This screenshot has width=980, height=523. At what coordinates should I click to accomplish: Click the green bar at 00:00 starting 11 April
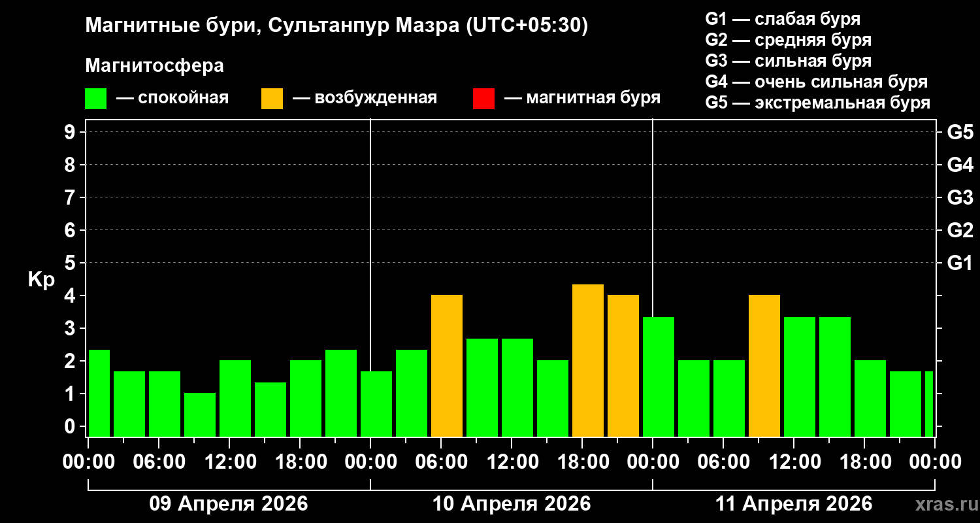(659, 377)
